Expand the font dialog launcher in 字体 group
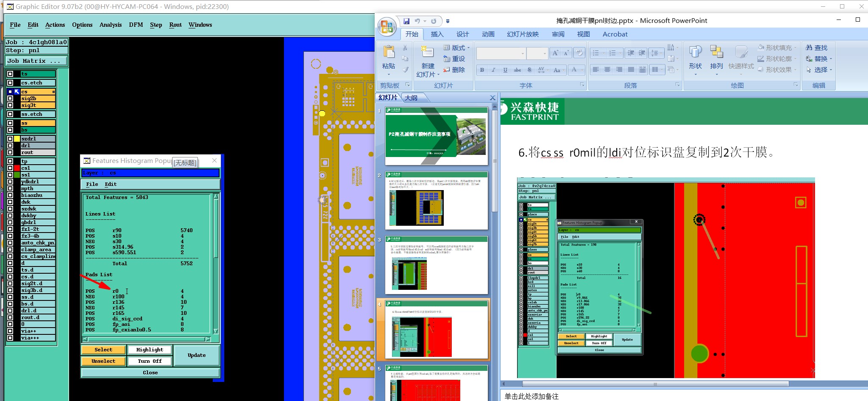Viewport: 868px width, 401px height. 582,85
